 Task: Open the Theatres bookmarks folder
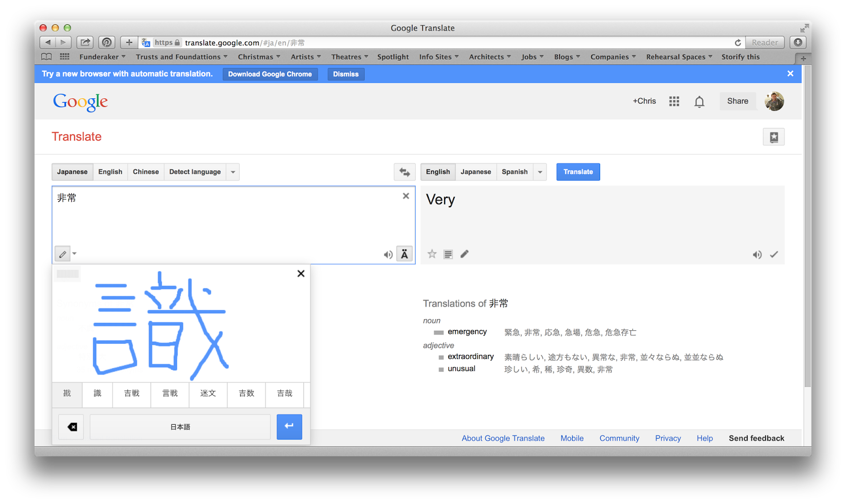pos(350,57)
